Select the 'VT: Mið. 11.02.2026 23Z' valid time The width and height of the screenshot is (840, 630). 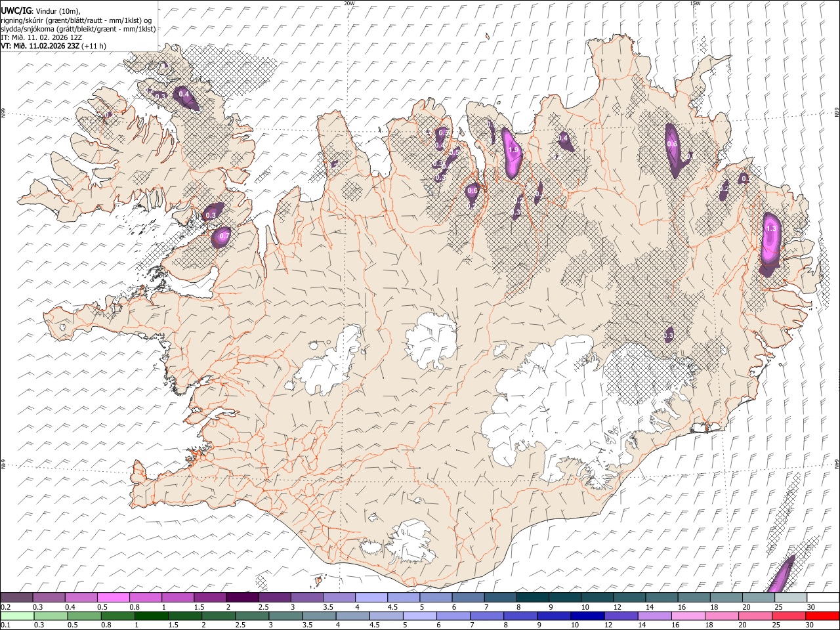point(41,46)
